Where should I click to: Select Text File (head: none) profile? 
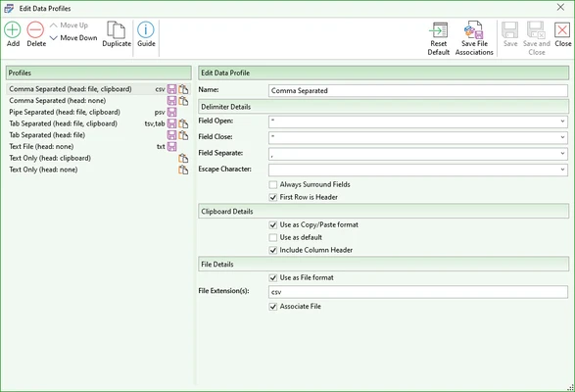(x=98, y=146)
